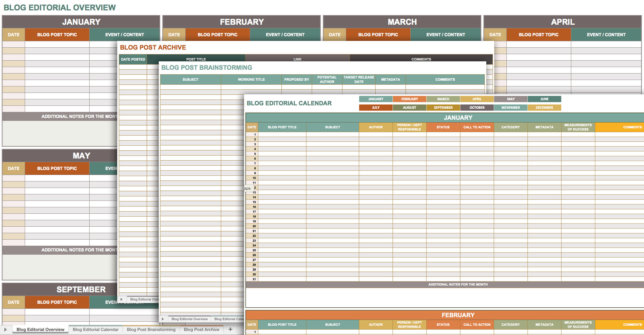Viewport: 644px width, 335px height.
Task: Click the active Blog Editorial Overview tab
Action: (40, 329)
